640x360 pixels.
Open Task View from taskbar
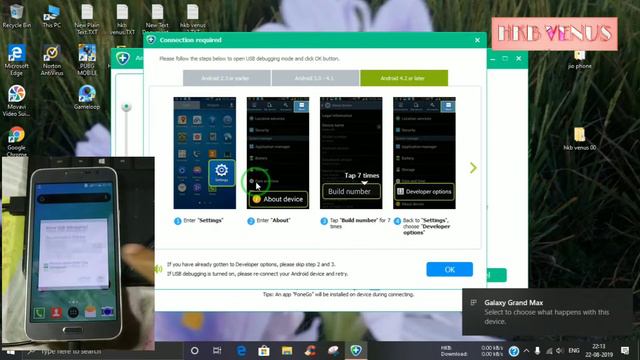click(217, 351)
